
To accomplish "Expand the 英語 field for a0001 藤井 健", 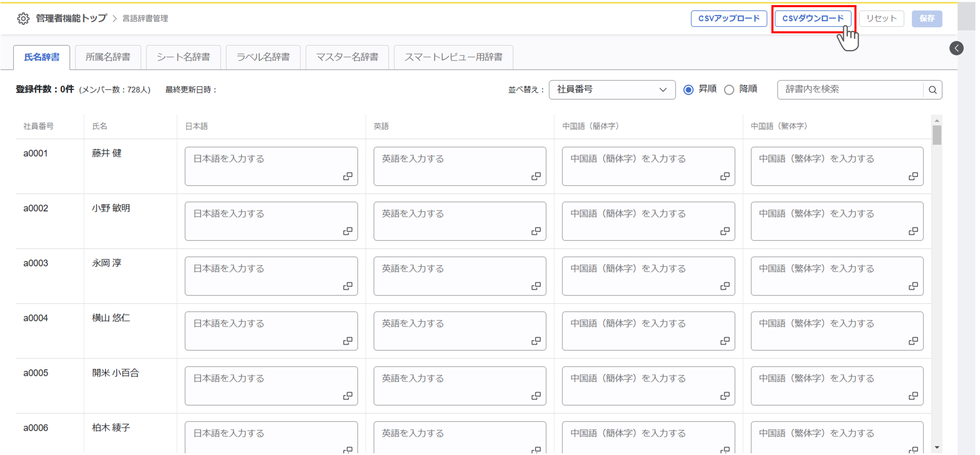I will (536, 176).
